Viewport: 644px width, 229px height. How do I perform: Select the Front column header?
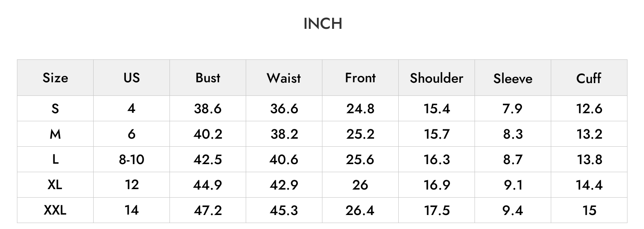(x=360, y=78)
